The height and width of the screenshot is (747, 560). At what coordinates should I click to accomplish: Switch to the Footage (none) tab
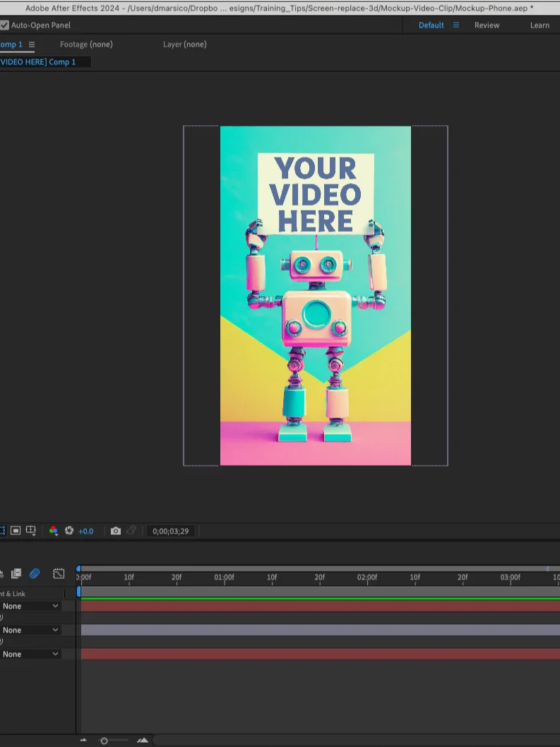(x=86, y=45)
